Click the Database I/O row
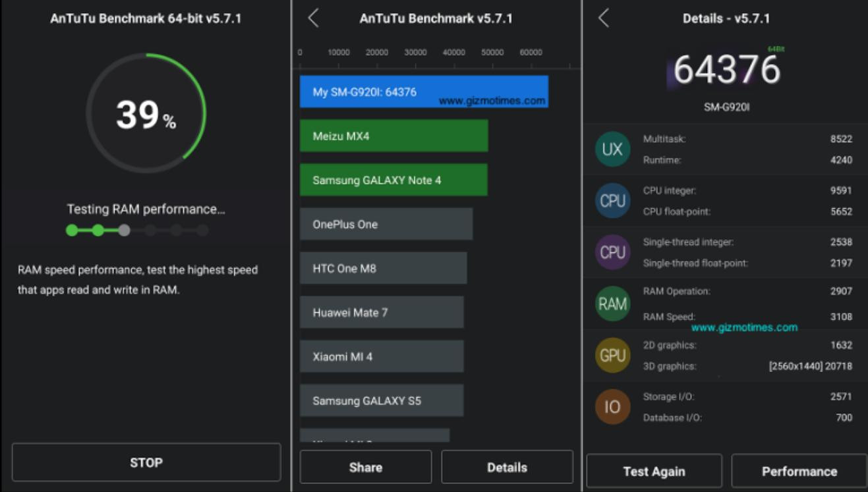Screen dimensions: 868x492 click(747, 418)
